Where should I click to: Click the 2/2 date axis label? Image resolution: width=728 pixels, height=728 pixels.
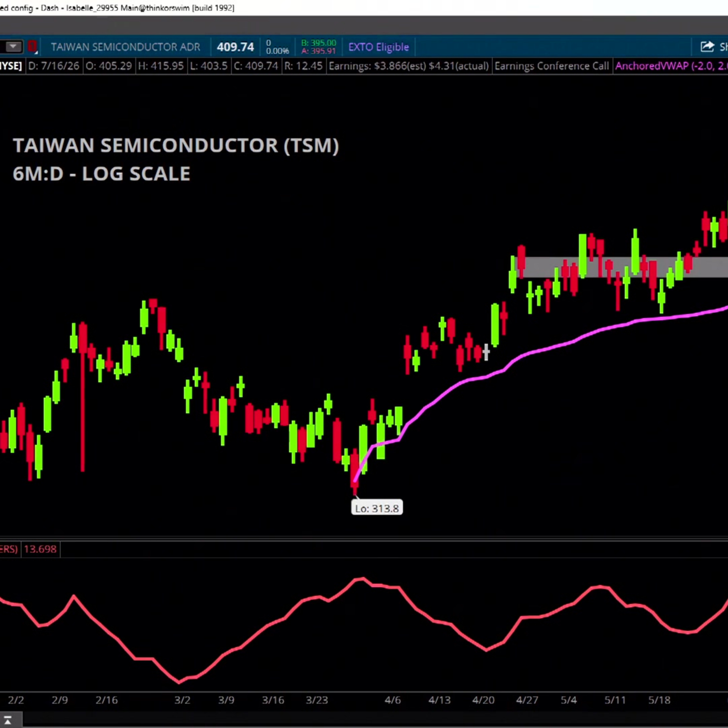(x=16, y=700)
